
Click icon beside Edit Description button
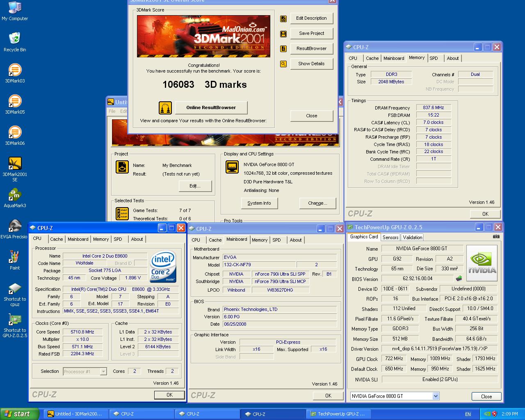click(283, 18)
